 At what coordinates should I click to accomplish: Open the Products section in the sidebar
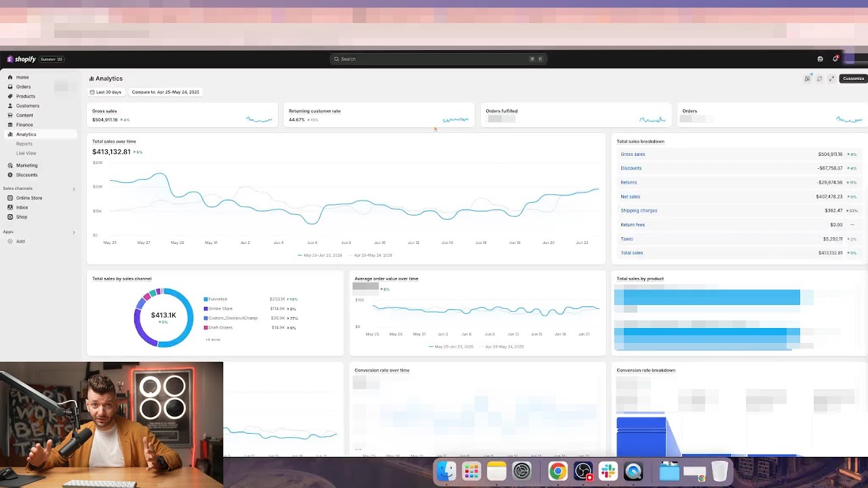26,96
